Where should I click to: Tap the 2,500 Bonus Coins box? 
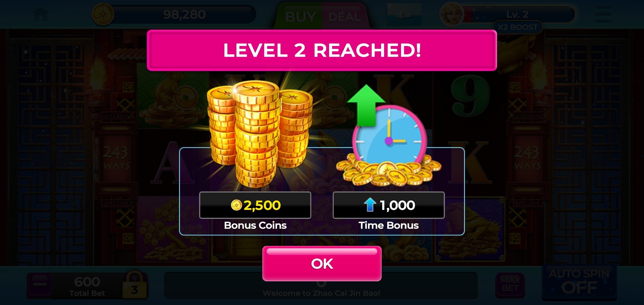(255, 205)
